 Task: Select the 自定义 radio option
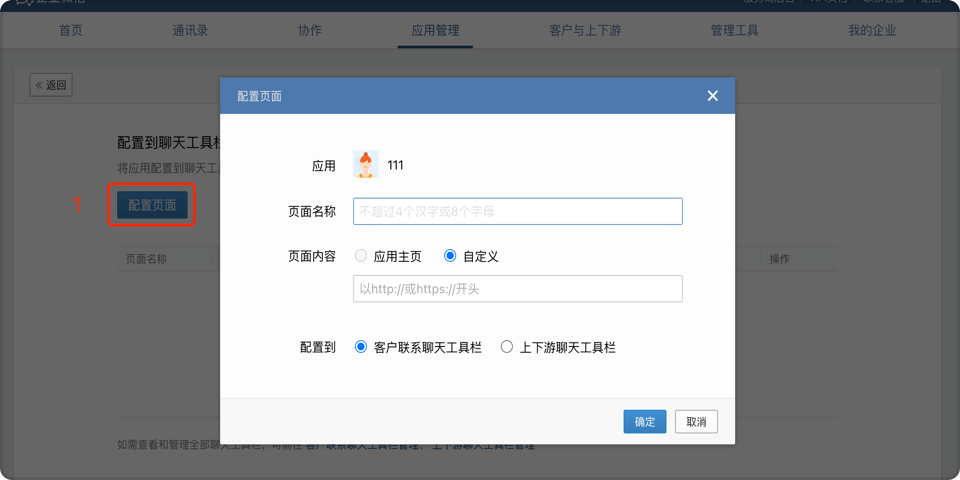(450, 256)
